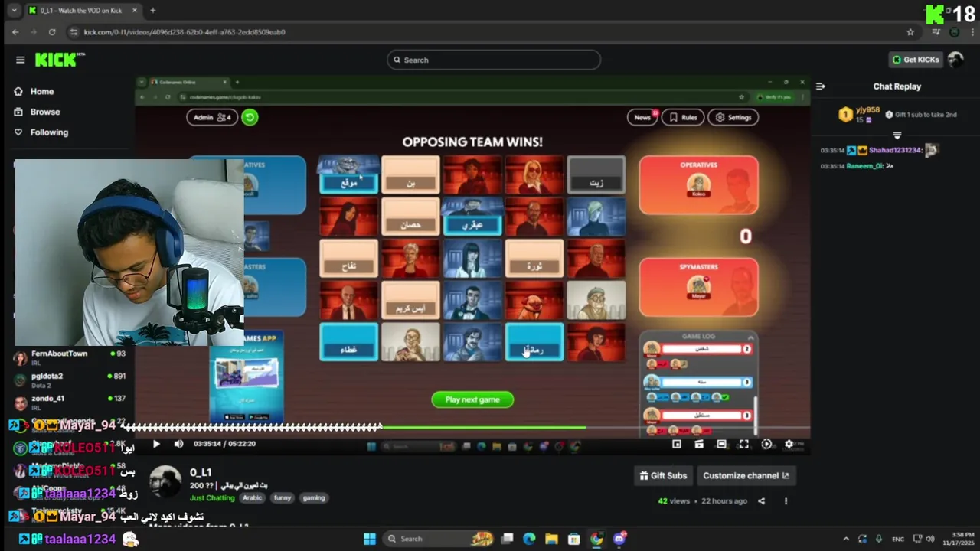Bookmark this page with star icon
This screenshot has width=980, height=551.
910,32
